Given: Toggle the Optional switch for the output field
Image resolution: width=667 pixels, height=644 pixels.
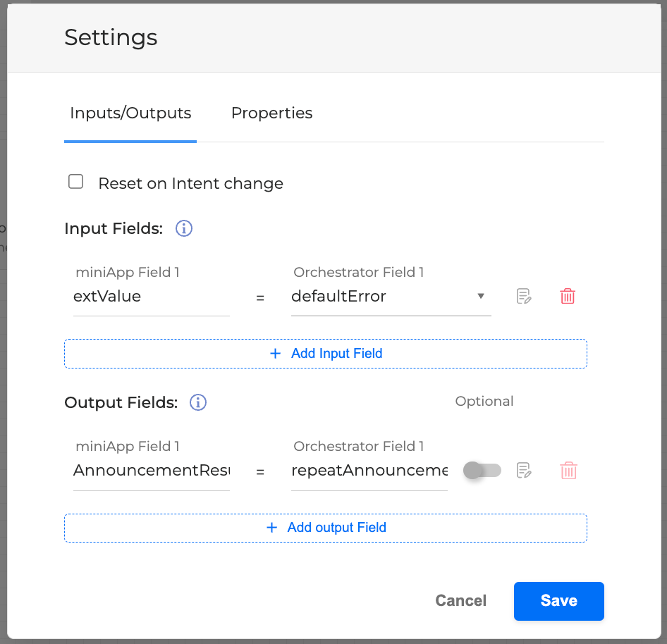Looking at the screenshot, I should (482, 471).
